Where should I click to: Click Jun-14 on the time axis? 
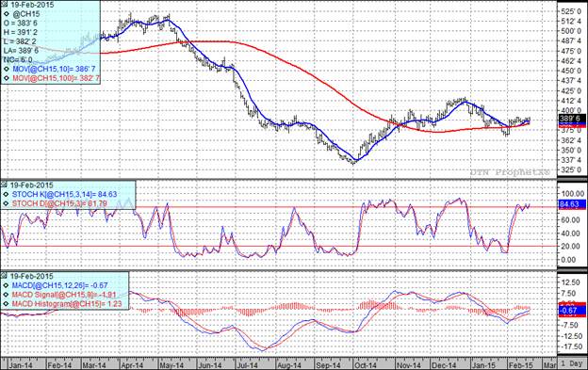pyautogui.click(x=209, y=365)
